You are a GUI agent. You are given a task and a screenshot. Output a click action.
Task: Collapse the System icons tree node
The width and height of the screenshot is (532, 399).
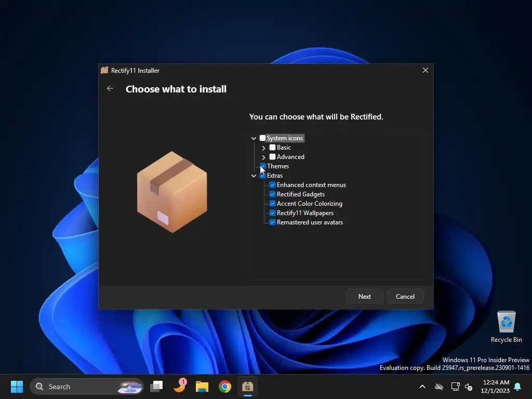coord(254,138)
